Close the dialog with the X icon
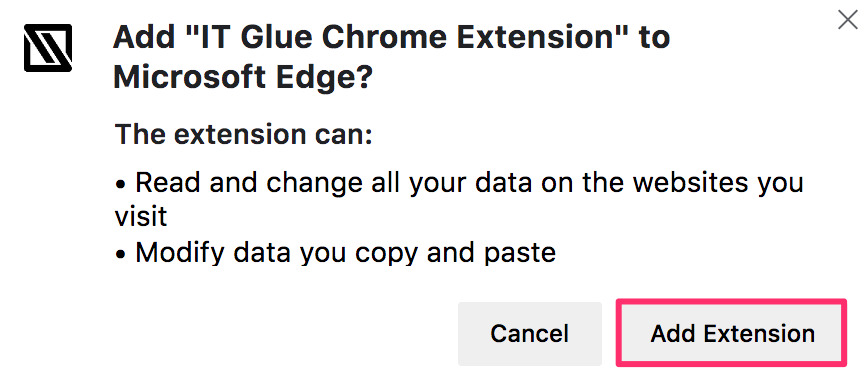 (848, 19)
